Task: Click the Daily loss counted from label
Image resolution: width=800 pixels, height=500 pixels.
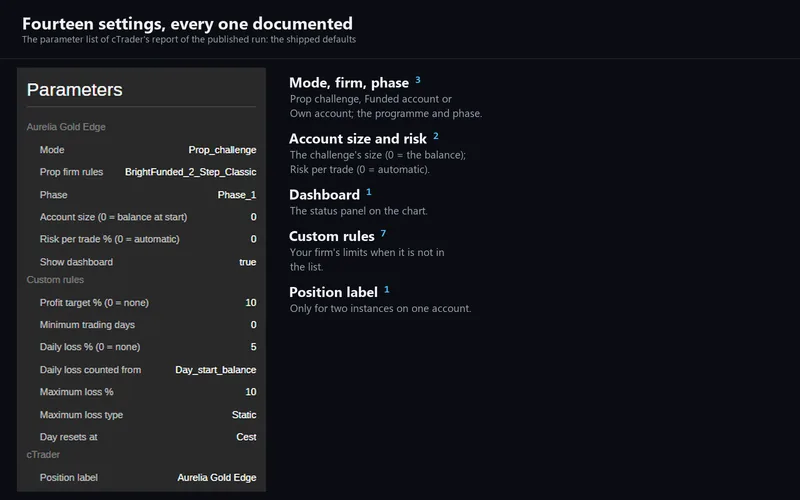Action: coord(90,370)
